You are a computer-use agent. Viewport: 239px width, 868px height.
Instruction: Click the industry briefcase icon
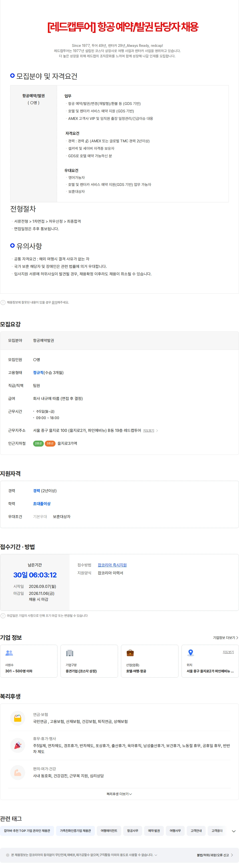130,653
